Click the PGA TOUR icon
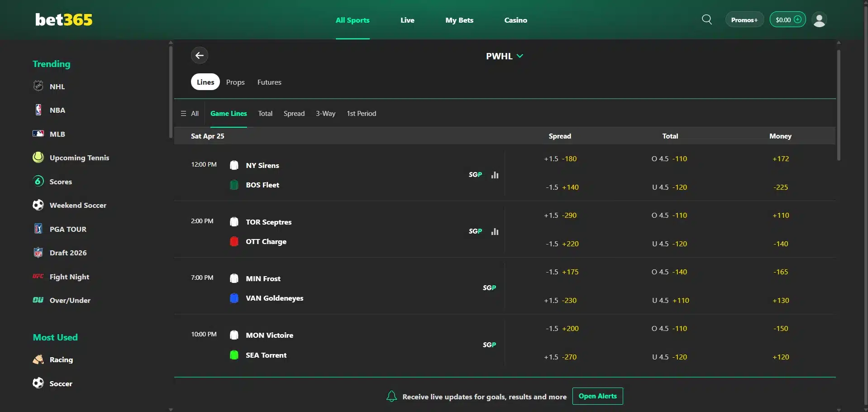The image size is (868, 412). pyautogui.click(x=38, y=229)
